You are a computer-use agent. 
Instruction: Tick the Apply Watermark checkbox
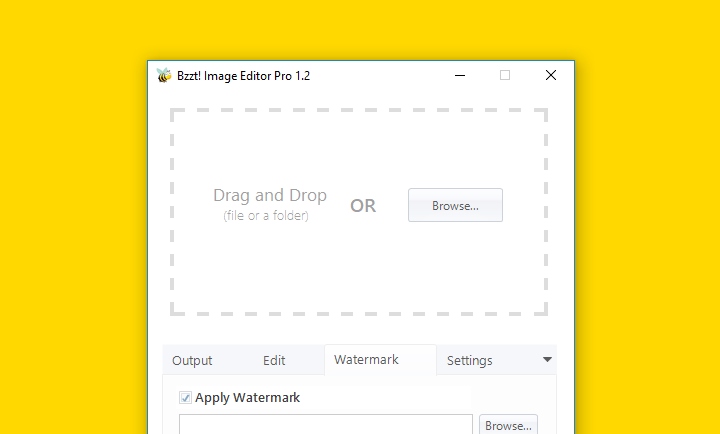185,398
